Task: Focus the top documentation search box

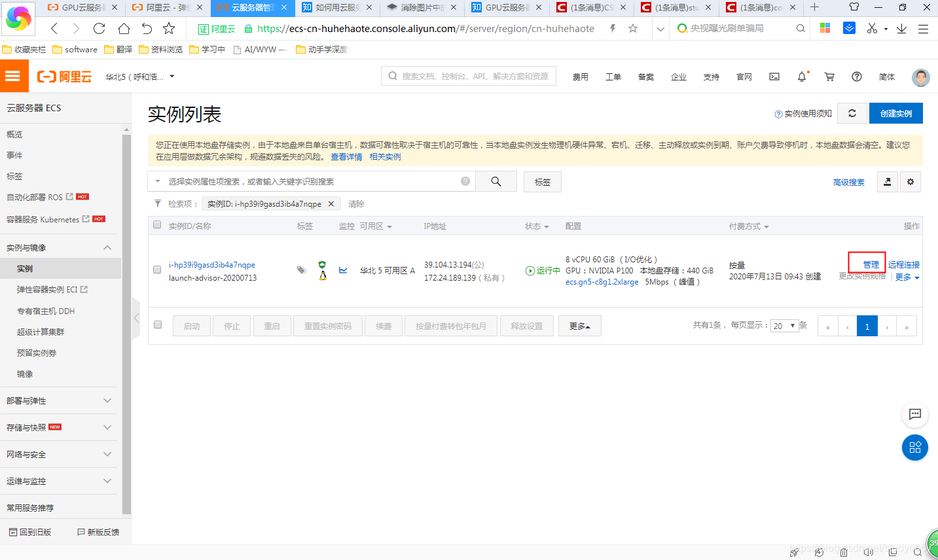Action: (x=469, y=76)
